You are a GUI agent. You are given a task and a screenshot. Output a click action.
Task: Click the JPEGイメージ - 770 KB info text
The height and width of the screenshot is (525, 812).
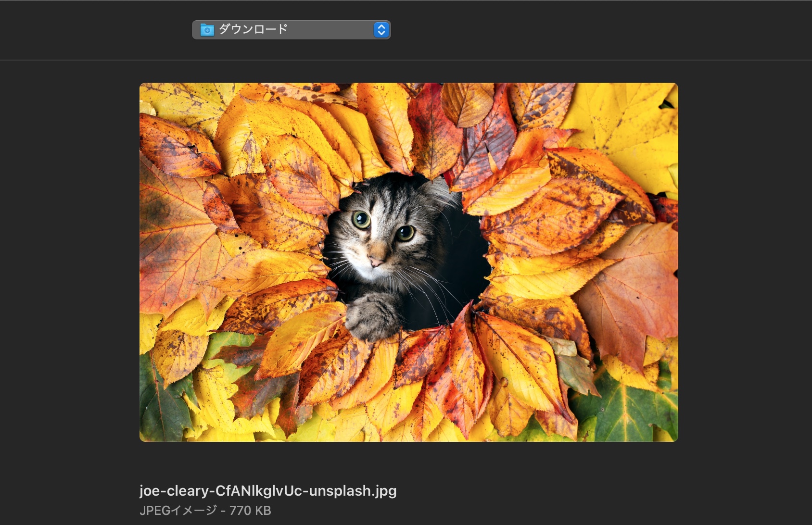[205, 511]
